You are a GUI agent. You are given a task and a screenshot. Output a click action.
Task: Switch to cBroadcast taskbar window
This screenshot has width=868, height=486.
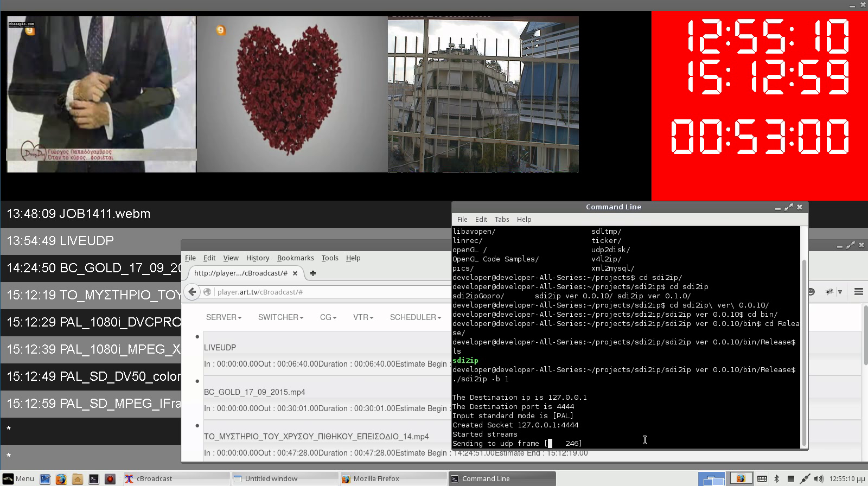(176, 478)
